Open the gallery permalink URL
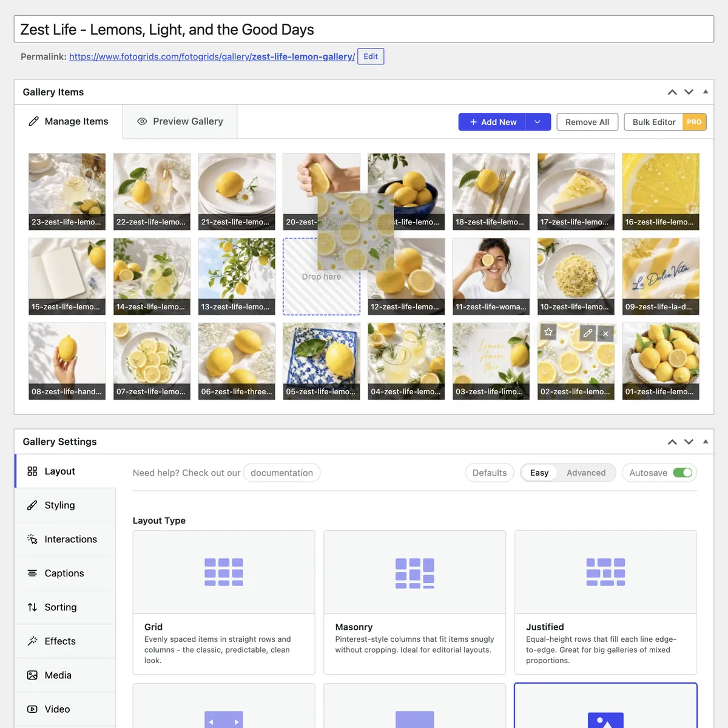728x728 pixels. coord(212,56)
